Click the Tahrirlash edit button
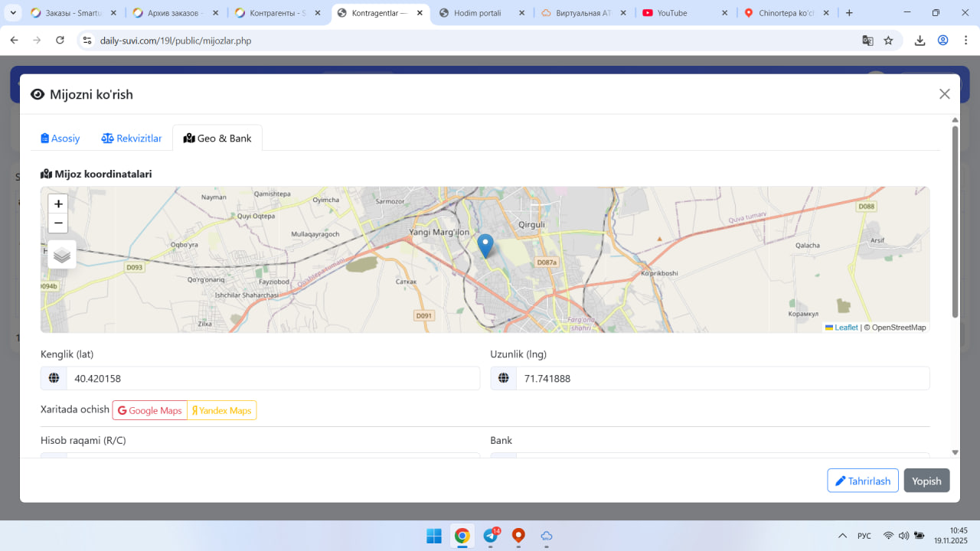 point(862,481)
